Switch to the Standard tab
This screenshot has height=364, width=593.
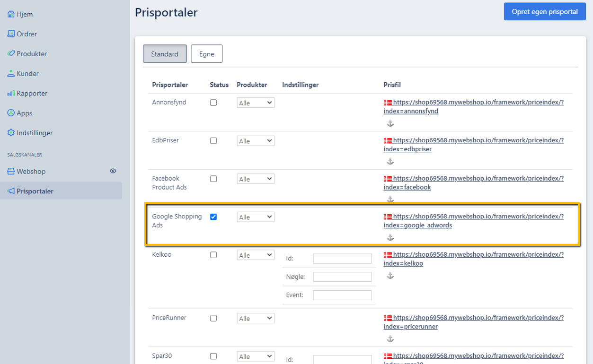[x=165, y=54]
